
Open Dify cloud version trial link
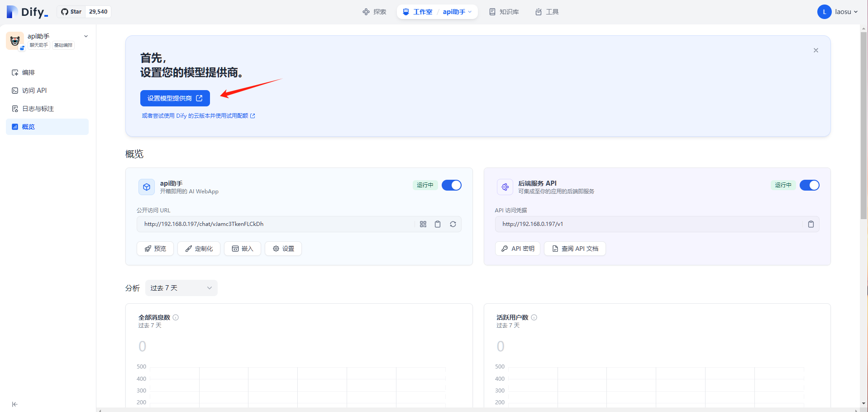pos(198,116)
